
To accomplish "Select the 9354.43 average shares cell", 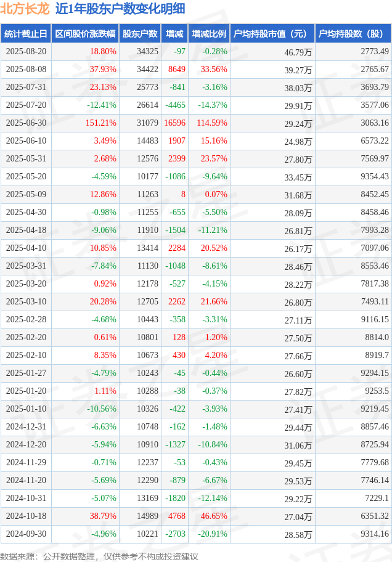I will click(375, 176).
